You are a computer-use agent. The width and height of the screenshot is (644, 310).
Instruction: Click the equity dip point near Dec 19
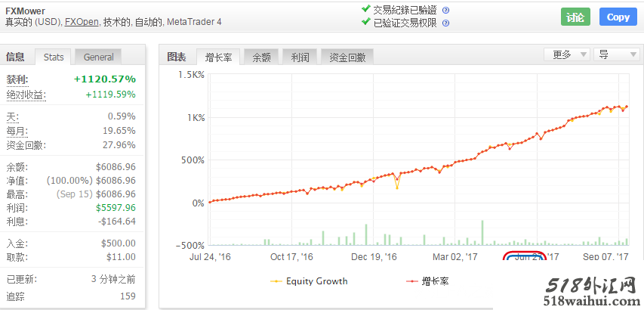397,188
